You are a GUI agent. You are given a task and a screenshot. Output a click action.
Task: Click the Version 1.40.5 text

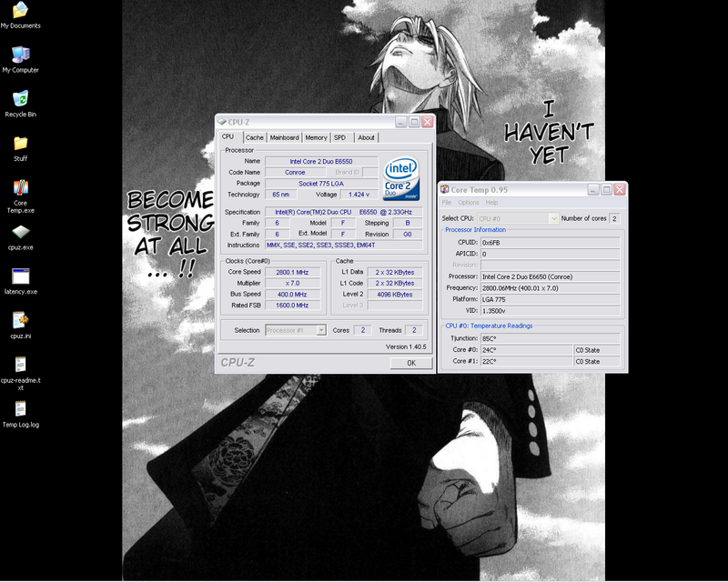406,346
